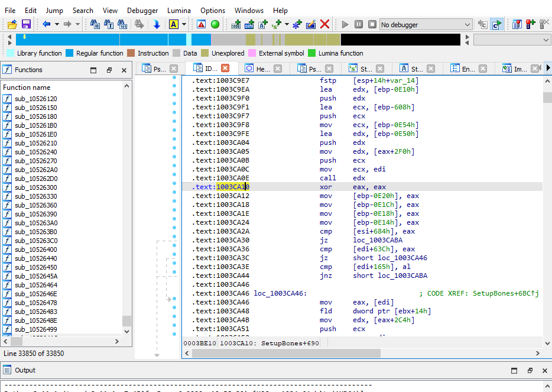
Task: Open the dropdown beside the structure icon
Action: (x=287, y=24)
